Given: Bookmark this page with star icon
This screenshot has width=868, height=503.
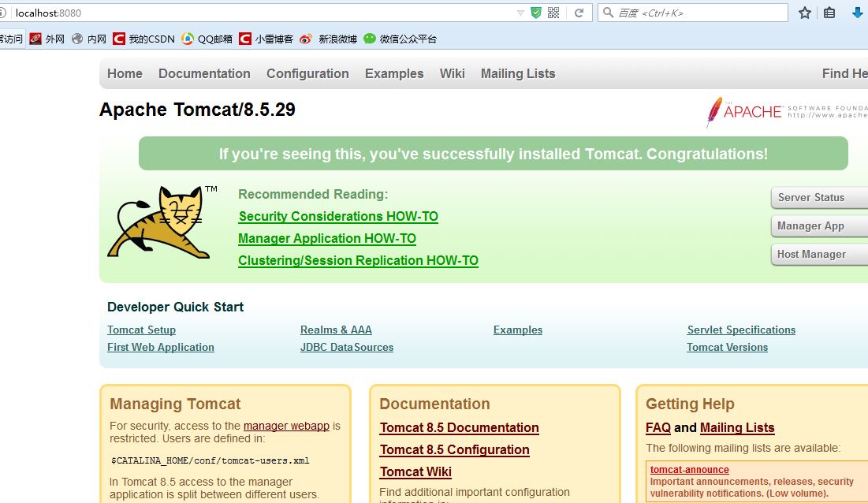Looking at the screenshot, I should pos(805,13).
